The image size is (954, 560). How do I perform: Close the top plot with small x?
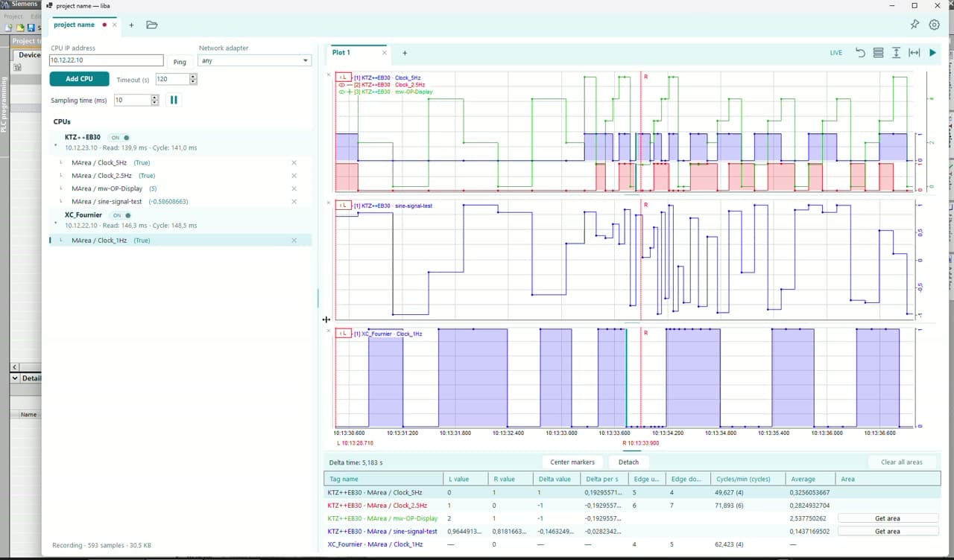click(329, 74)
